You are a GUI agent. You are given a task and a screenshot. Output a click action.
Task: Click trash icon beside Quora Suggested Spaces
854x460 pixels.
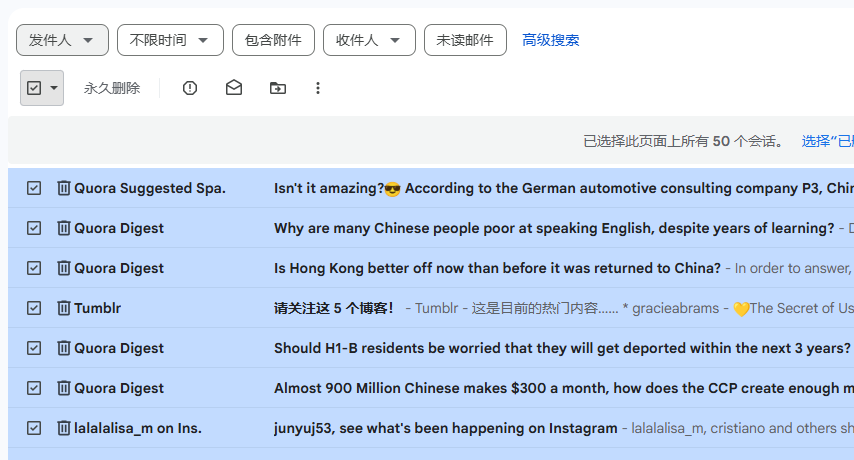coord(64,188)
